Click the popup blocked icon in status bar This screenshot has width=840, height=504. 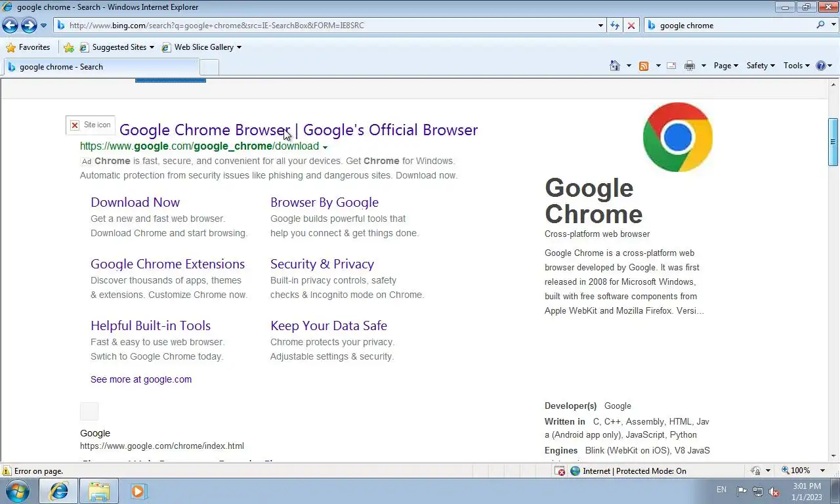click(560, 471)
